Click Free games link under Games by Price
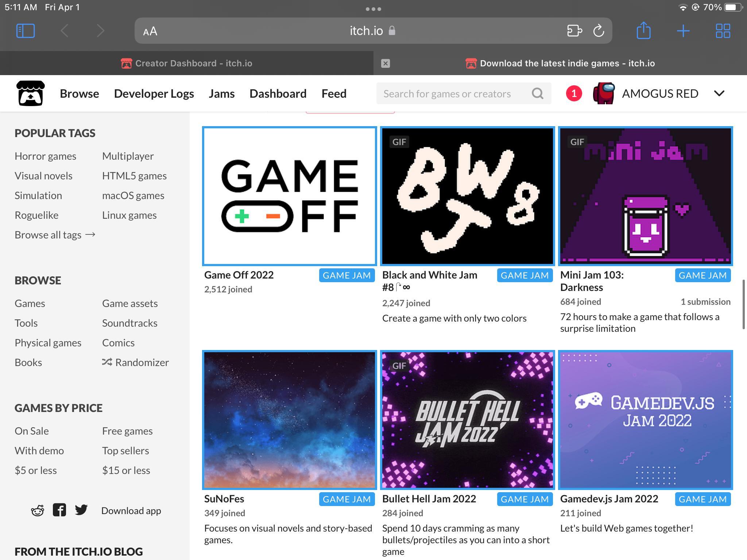 coord(127,431)
